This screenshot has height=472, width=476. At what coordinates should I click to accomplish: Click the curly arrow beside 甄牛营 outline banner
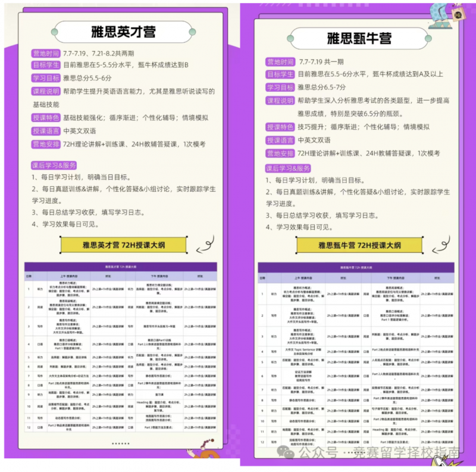point(441,245)
